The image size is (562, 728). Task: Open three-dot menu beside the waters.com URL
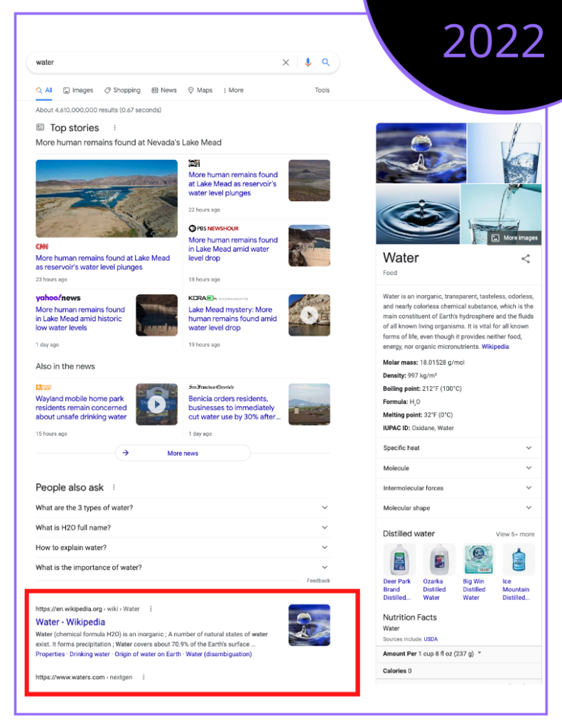click(x=144, y=677)
